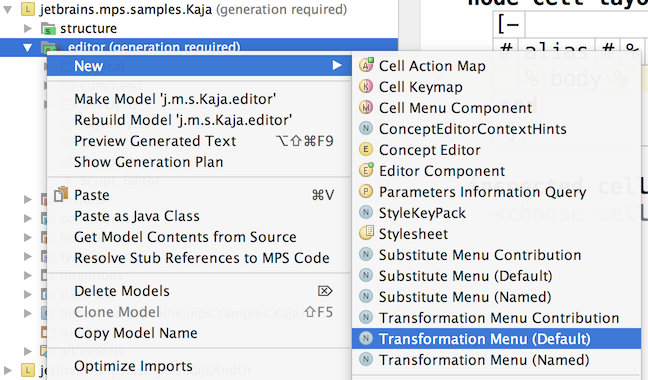Click the Concept Editor icon
Viewport: 648px width, 380px height.
[366, 150]
